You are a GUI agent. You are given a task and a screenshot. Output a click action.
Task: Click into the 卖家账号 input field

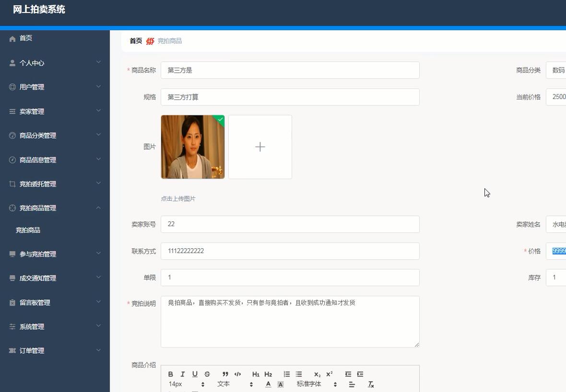(290, 224)
